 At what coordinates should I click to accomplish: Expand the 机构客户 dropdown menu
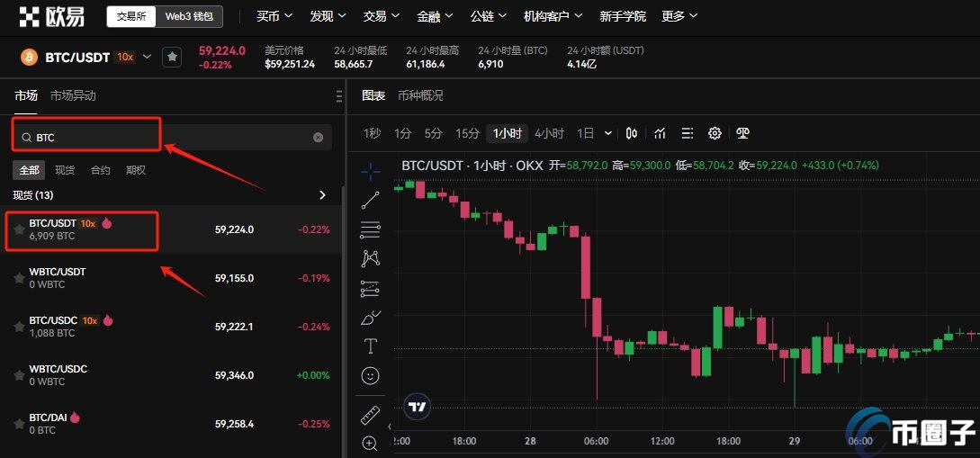point(553,17)
